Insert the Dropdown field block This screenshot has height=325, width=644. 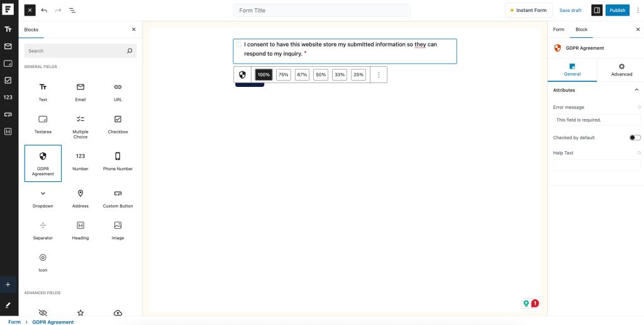click(x=43, y=198)
